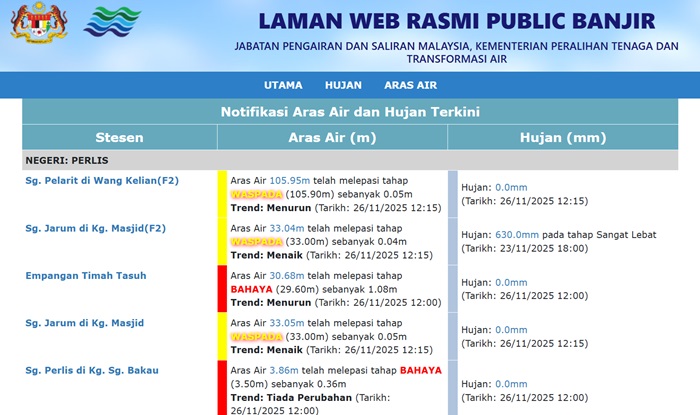Image resolution: width=700 pixels, height=415 pixels.
Task: Open the HUJAN menu item
Action: [x=343, y=85]
